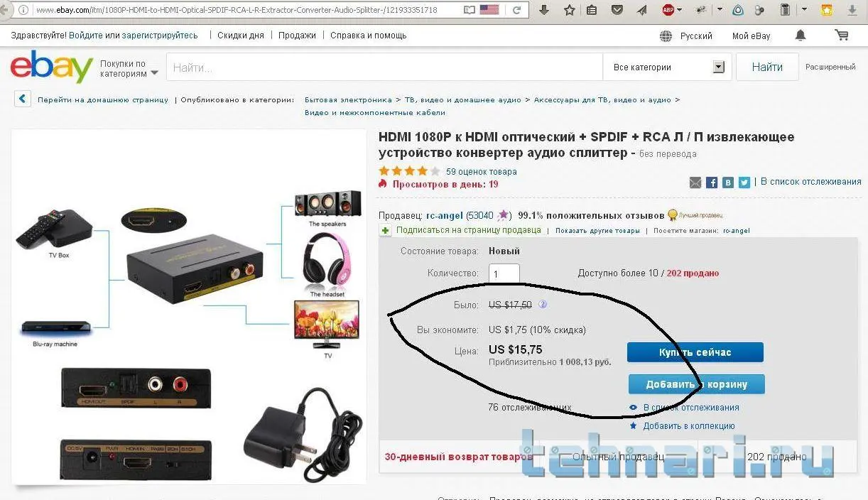Bookmark page with star icon
The height and width of the screenshot is (500, 868).
tap(569, 10)
